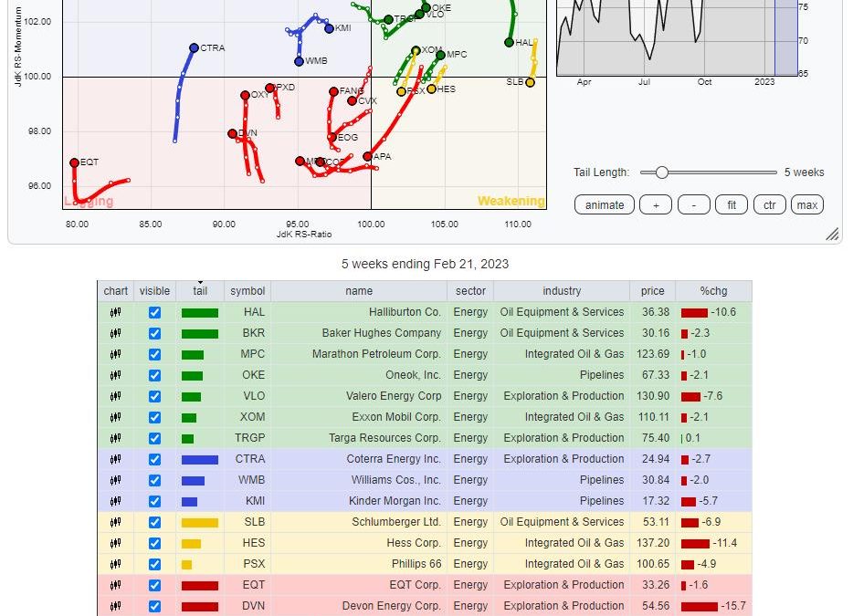
Task: Click the chart icon for KMI
Action: (x=115, y=501)
